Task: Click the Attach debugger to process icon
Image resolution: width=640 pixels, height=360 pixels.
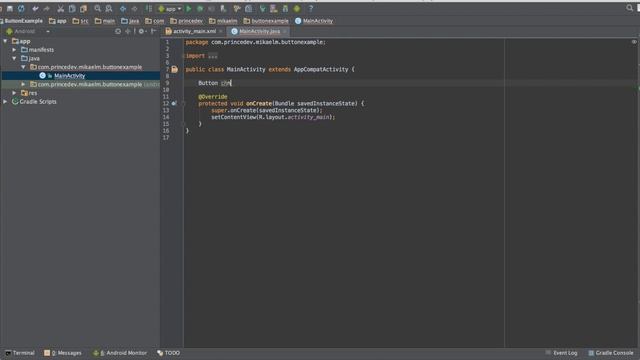Action: tap(223, 8)
